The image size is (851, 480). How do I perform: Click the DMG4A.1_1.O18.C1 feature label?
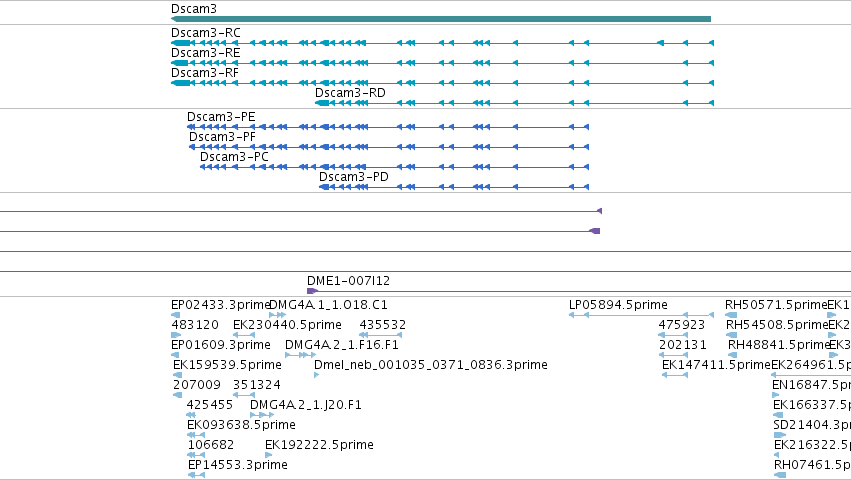[x=328, y=305]
